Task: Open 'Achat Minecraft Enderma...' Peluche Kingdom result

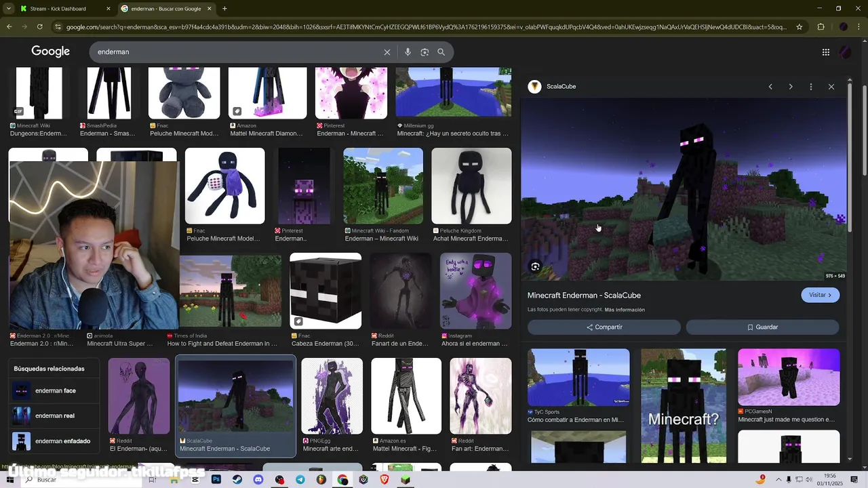Action: 471,186
